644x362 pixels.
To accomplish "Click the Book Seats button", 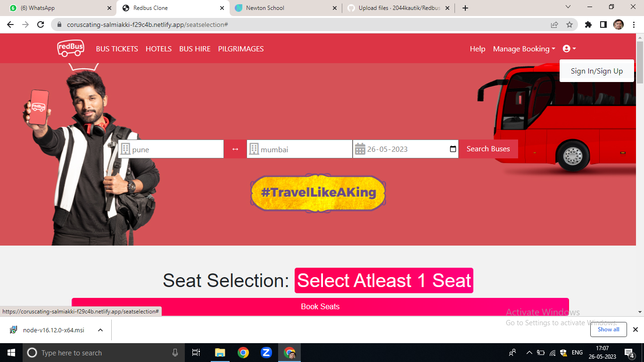I will pyautogui.click(x=320, y=306).
